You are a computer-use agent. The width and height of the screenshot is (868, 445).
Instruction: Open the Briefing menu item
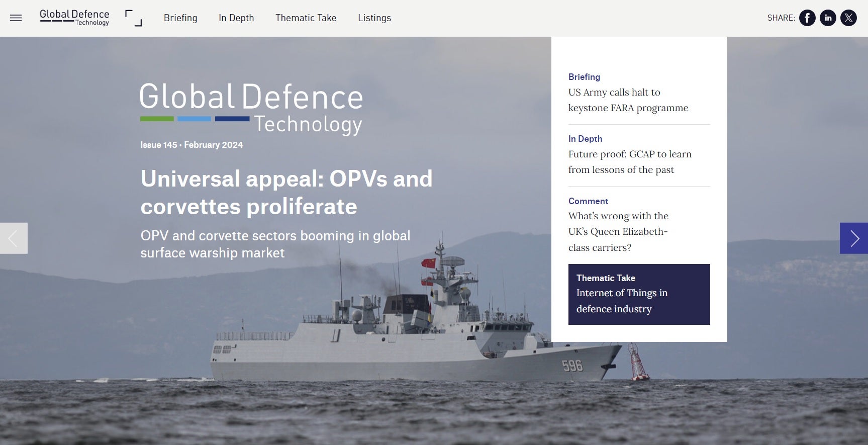[x=180, y=18]
